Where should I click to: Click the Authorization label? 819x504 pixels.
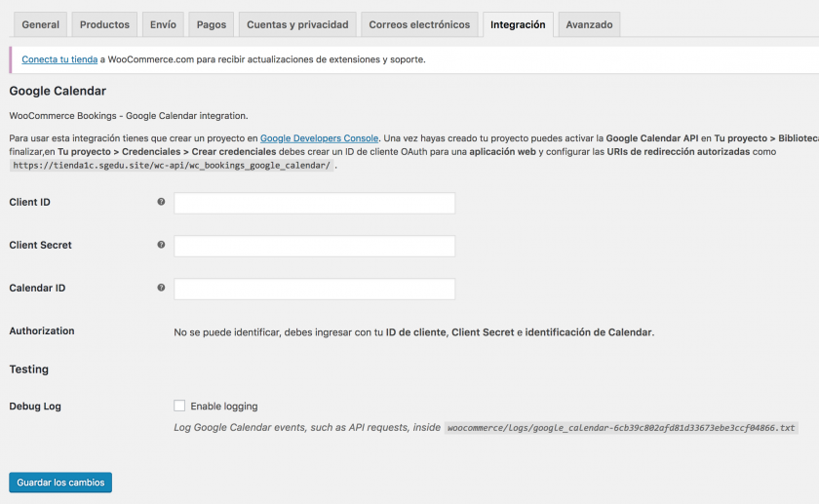tap(42, 330)
